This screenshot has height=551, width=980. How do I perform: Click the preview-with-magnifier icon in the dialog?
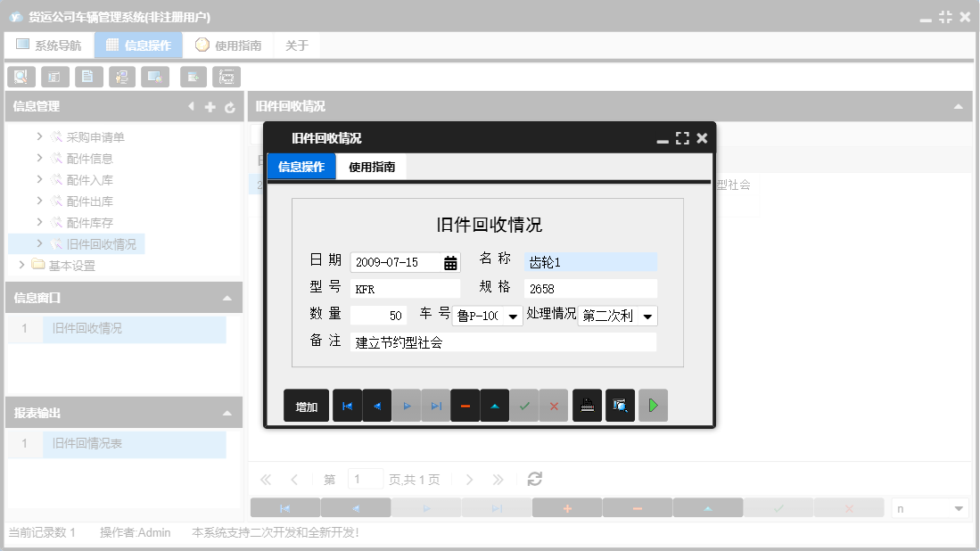pyautogui.click(x=620, y=405)
